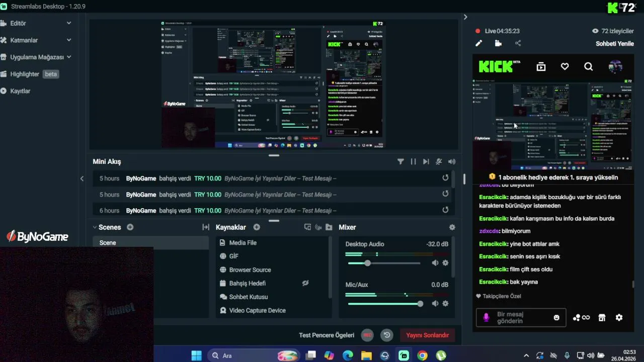Toggle studio mode icon in Kaynaklar header
The image size is (644, 362).
coord(307,227)
